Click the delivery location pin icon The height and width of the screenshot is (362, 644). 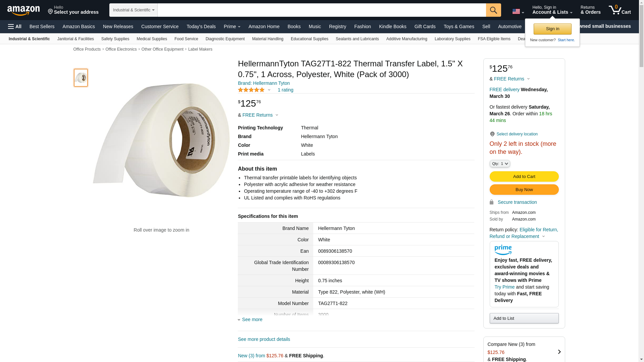tap(492, 134)
